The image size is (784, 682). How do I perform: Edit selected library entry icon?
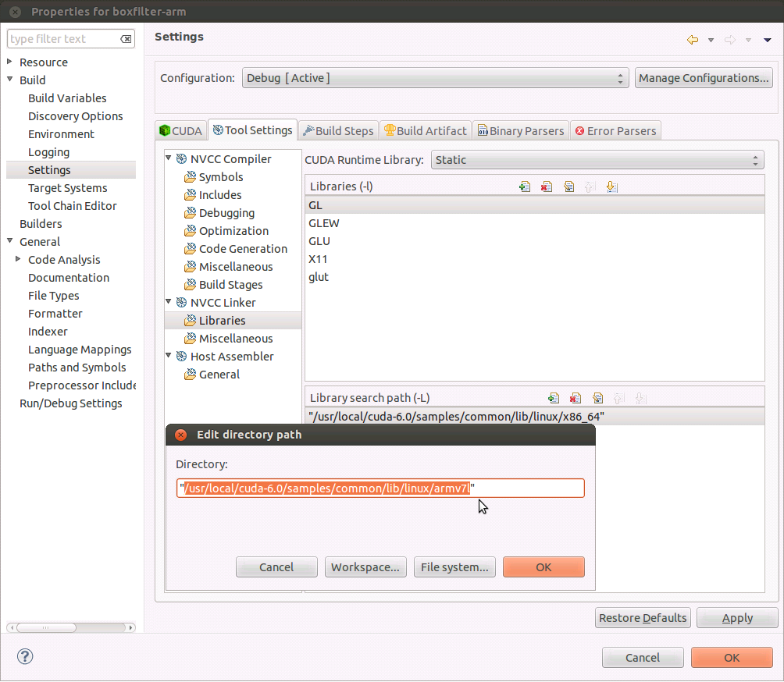point(568,186)
